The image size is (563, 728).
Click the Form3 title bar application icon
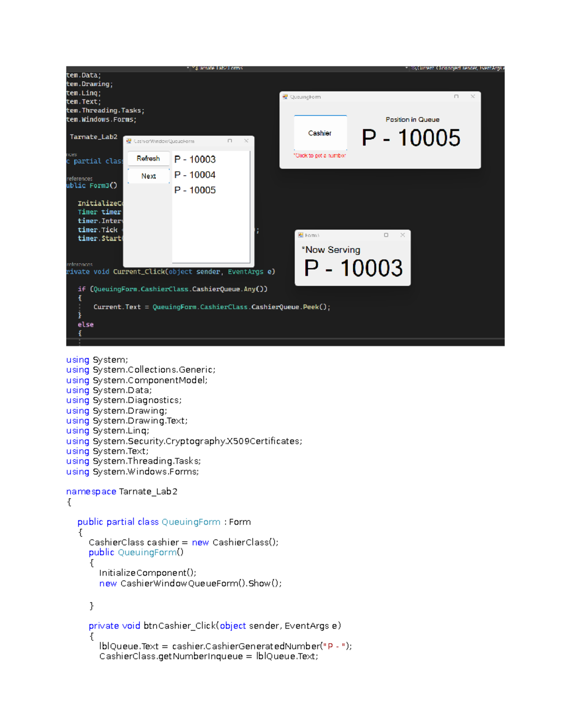[x=300, y=235]
